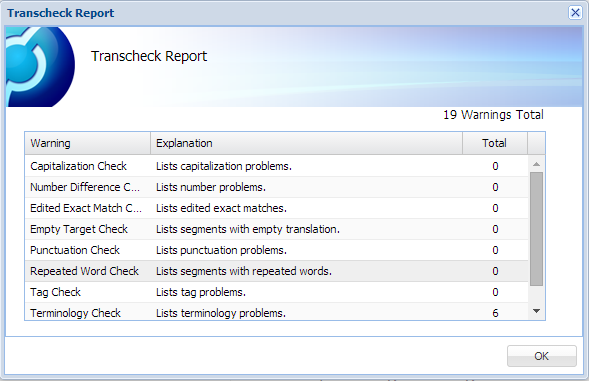The height and width of the screenshot is (381, 589).
Task: Click 'Lists terminology problems.' explanation
Action: (221, 313)
